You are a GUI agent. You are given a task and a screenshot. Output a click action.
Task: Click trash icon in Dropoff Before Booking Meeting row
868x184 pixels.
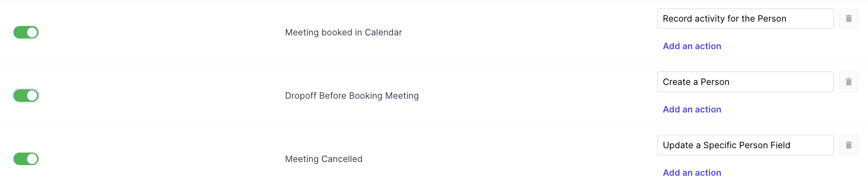848,82
